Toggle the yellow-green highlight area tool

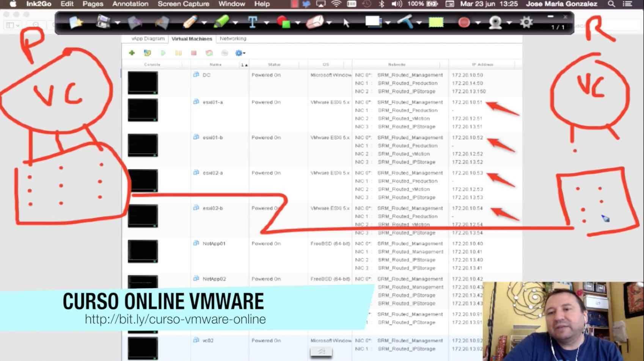pyautogui.click(x=436, y=22)
